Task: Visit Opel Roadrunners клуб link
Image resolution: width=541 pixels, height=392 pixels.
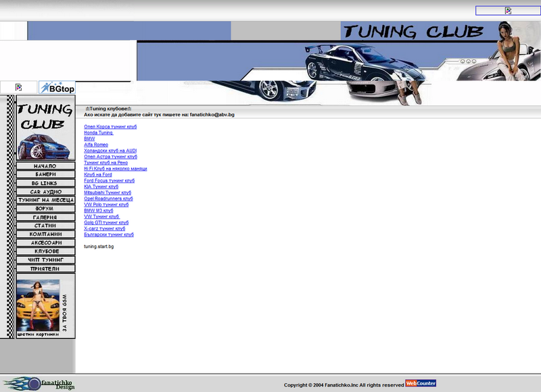Action: point(108,199)
